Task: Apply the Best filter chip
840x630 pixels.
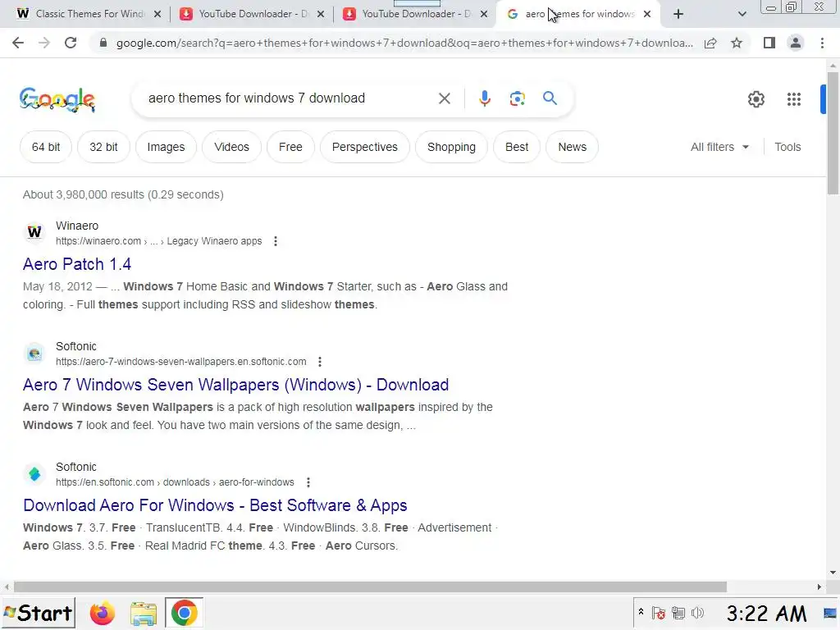Action: [x=517, y=147]
